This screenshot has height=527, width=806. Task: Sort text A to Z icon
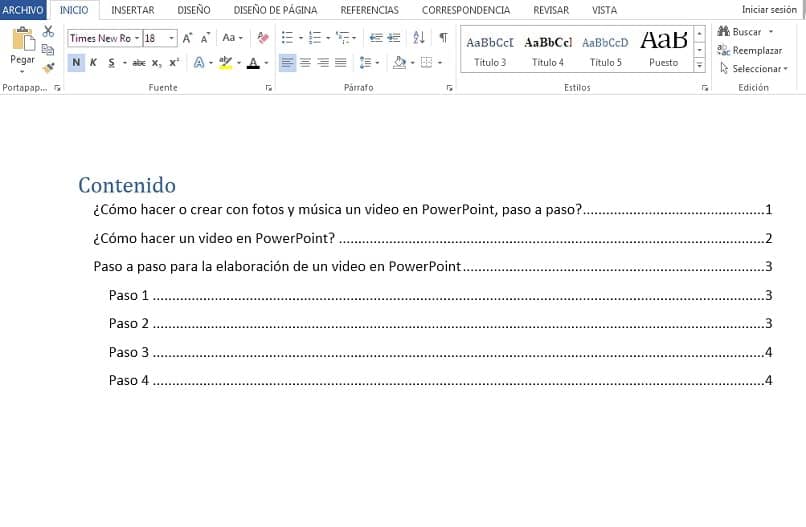[x=419, y=38]
